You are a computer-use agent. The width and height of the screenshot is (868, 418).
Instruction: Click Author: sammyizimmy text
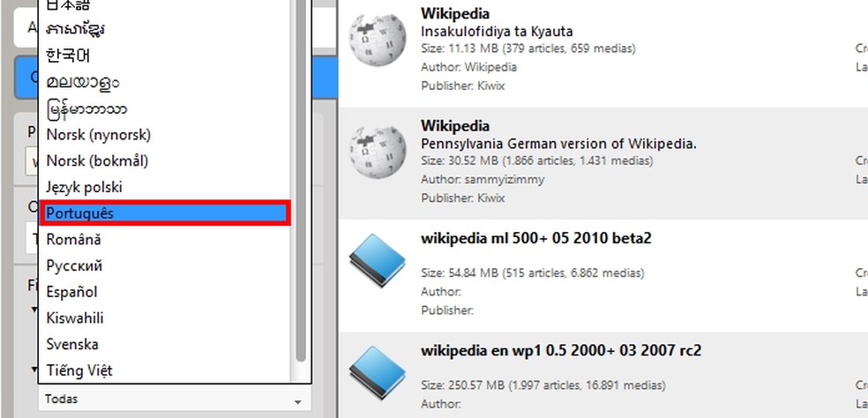pos(483,179)
